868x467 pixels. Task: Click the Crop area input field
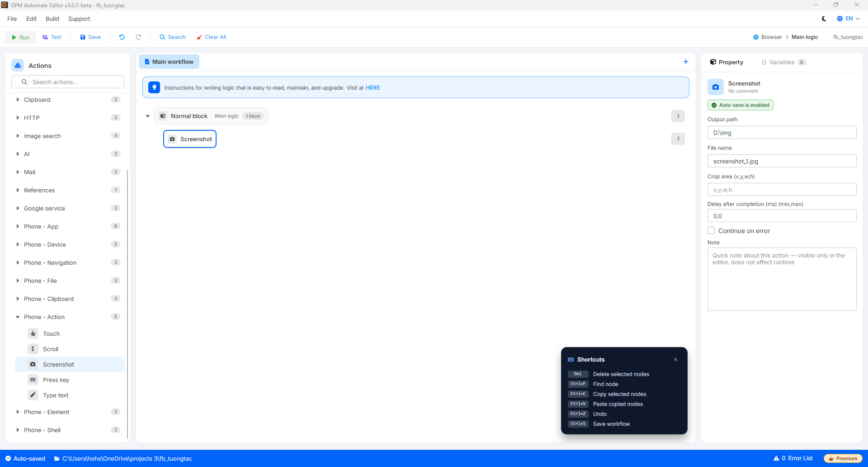point(782,190)
